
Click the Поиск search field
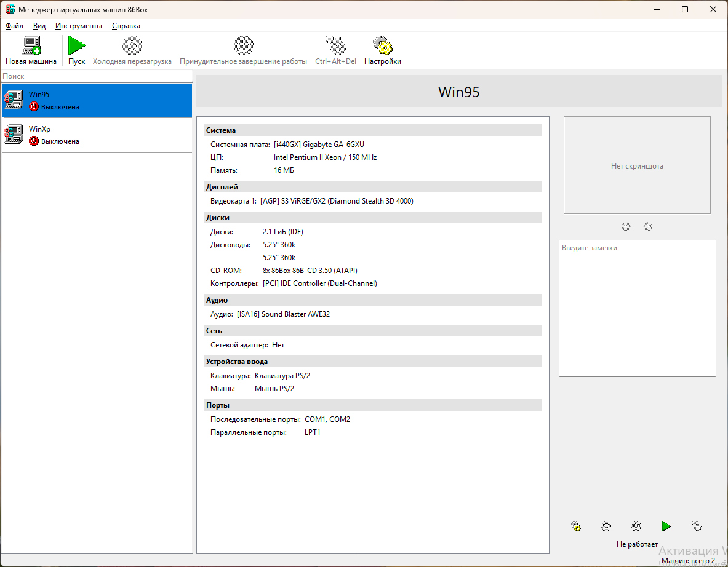(x=97, y=76)
